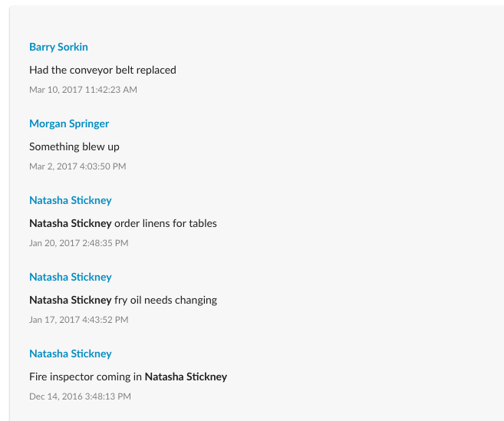The height and width of the screenshot is (421, 504).
Task: Open Natasha Stickney link above linens note
Action: pyautogui.click(x=70, y=200)
